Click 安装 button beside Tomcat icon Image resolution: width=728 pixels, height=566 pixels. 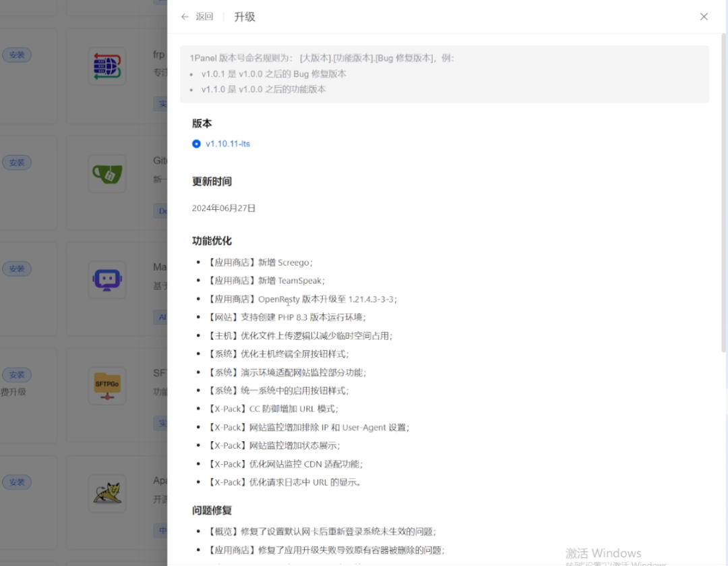point(17,482)
